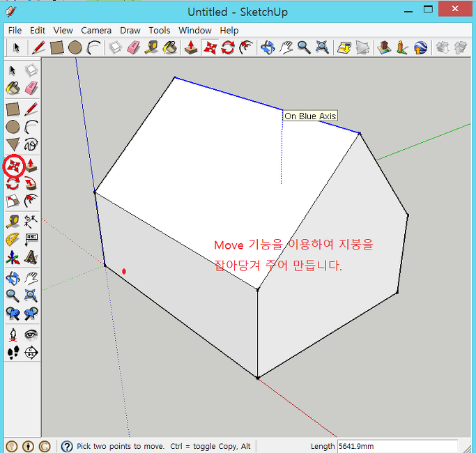Activate Zoom magnifier in top horizontal toolbar
Image resolution: width=476 pixels, height=453 pixels.
click(304, 47)
